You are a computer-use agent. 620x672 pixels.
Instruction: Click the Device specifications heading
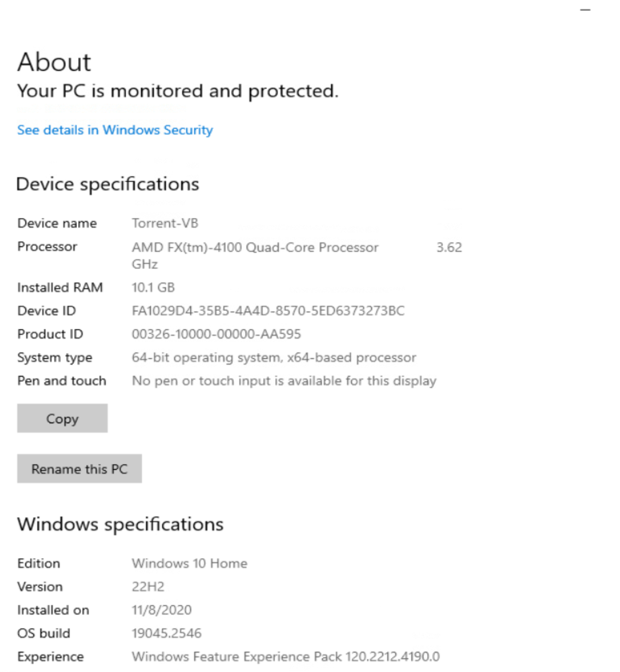tap(107, 185)
